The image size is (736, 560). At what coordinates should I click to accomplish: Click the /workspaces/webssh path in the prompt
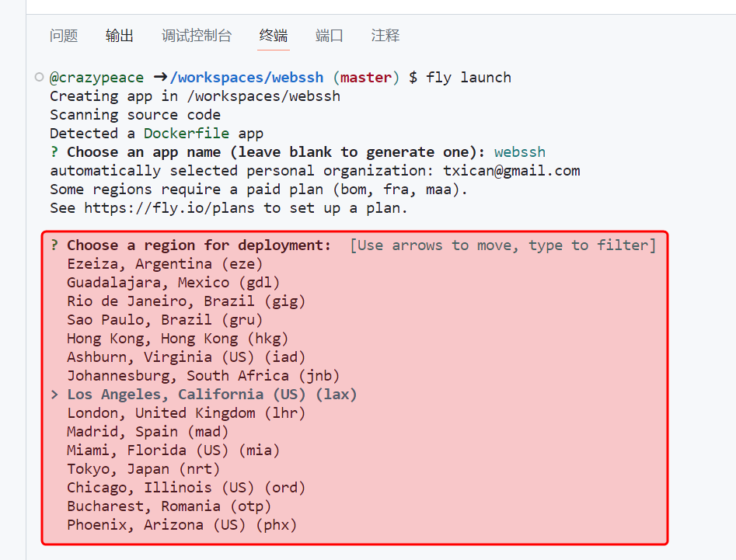tap(247, 78)
